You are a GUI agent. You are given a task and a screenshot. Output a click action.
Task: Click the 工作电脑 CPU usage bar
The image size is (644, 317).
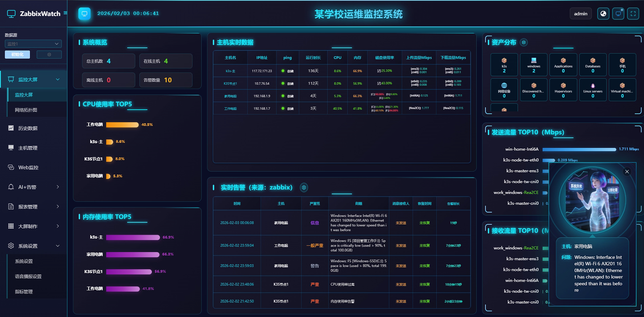click(x=122, y=125)
